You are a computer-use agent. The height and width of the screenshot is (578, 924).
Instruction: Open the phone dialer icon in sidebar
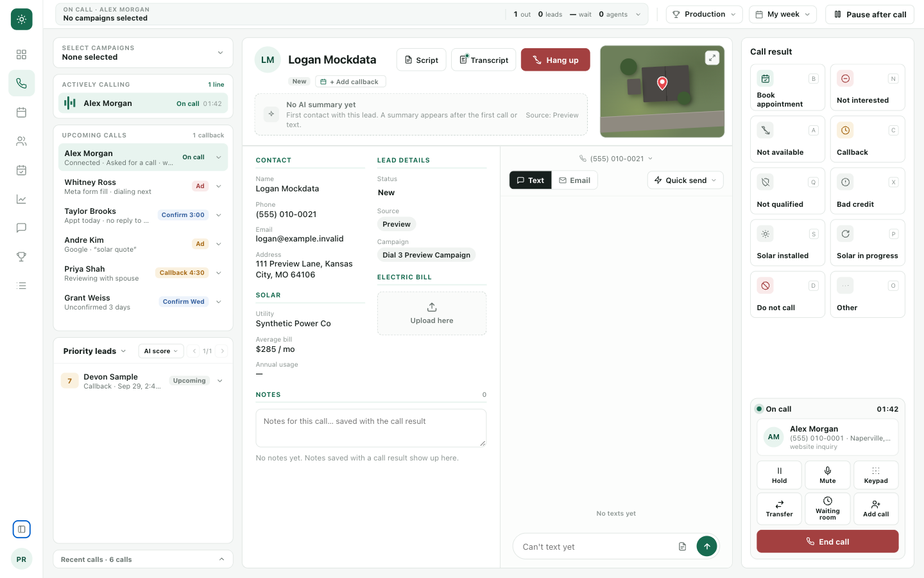21,83
